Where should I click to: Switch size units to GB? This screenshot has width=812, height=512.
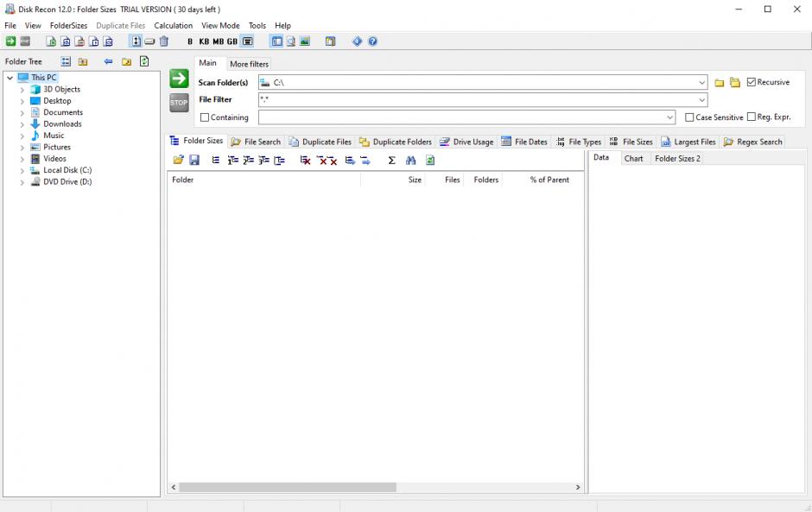click(232, 41)
